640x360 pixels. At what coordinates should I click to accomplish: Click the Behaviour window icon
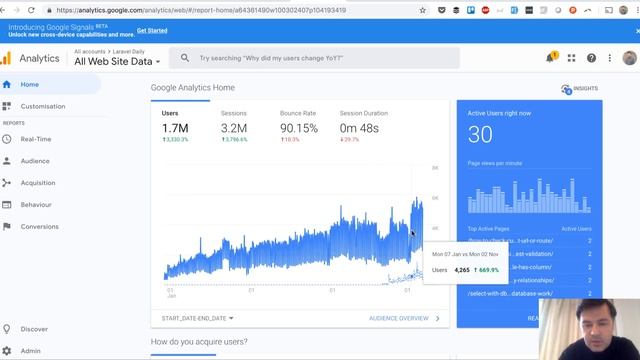coord(7,204)
